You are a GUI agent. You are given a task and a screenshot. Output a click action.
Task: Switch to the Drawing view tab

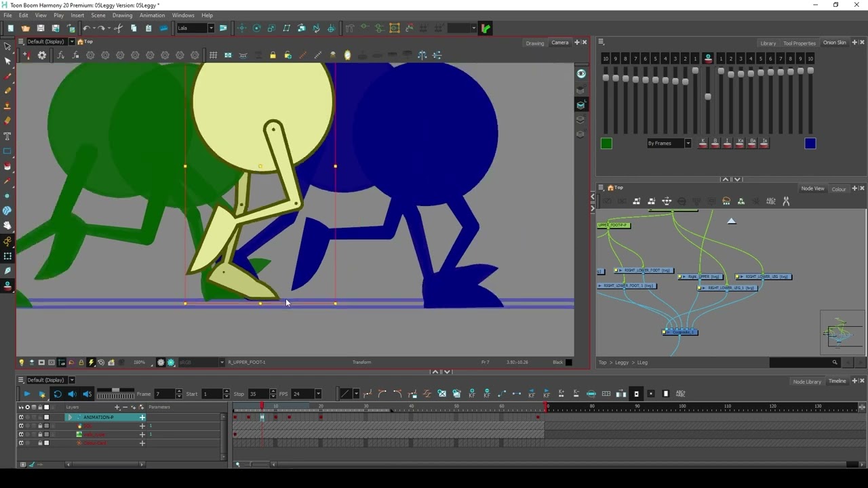[x=535, y=43]
